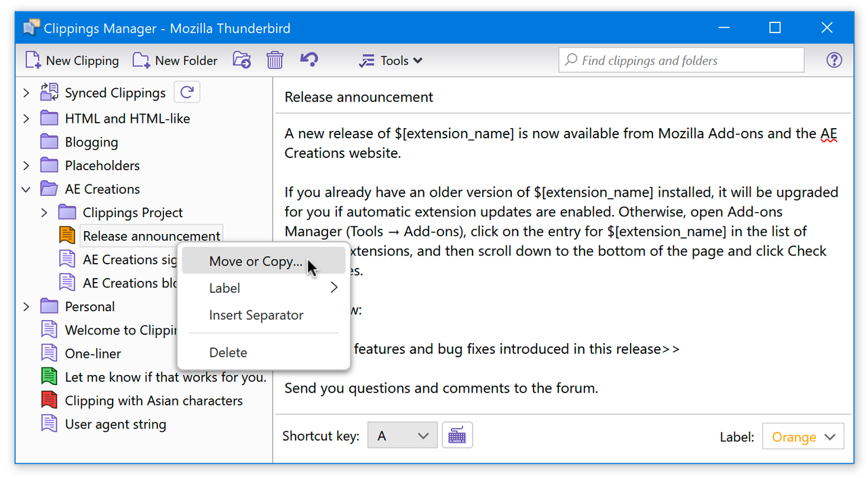Image resolution: width=868 pixels, height=478 pixels.
Task: Open help with the question mark icon
Action: pyautogui.click(x=834, y=60)
